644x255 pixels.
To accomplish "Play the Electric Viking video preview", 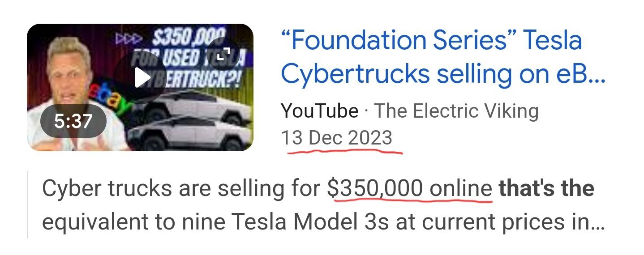I will [140, 78].
